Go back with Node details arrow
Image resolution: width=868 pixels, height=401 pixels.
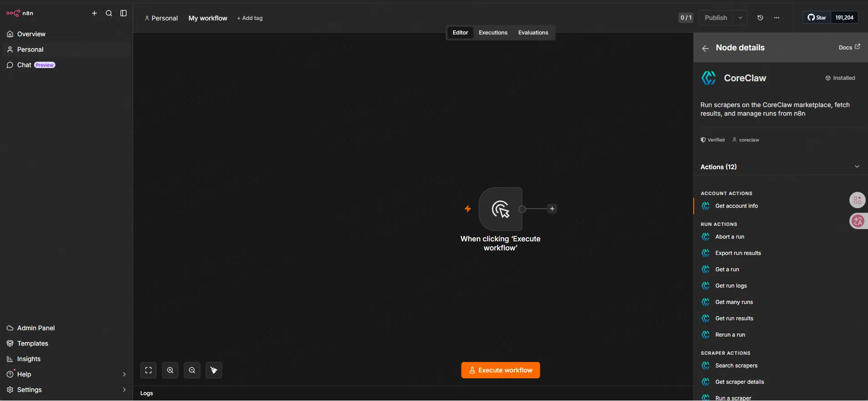click(x=705, y=48)
